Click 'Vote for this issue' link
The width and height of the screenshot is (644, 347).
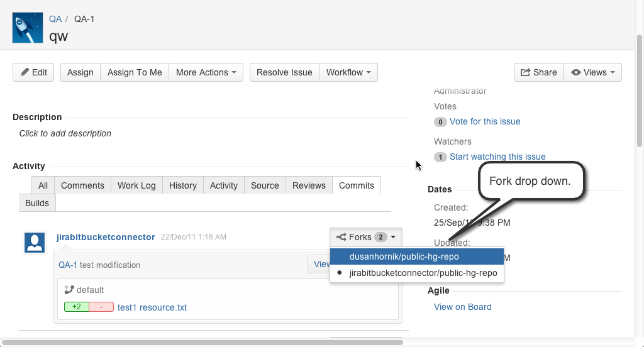click(x=485, y=121)
